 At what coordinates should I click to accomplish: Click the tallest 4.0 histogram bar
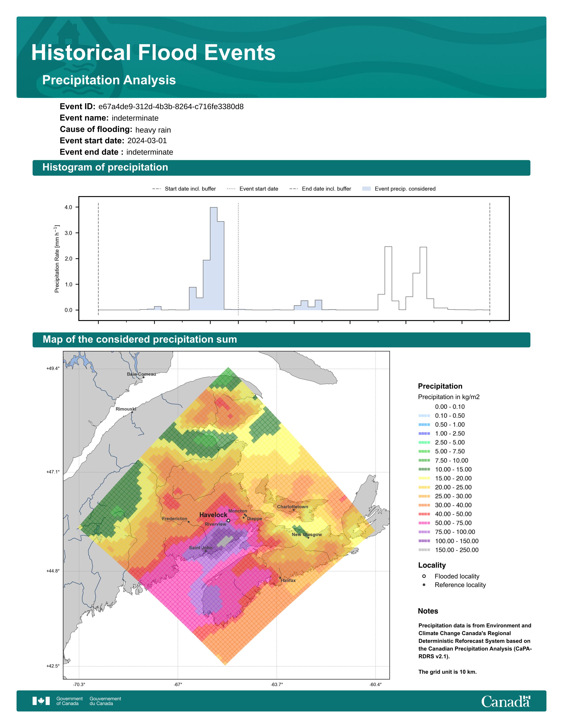pyautogui.click(x=213, y=259)
